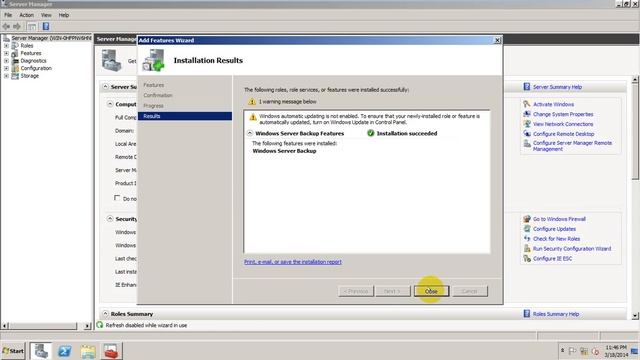
Task: Click Show/Hide Console Tree toolbar icon
Action: [32, 27]
